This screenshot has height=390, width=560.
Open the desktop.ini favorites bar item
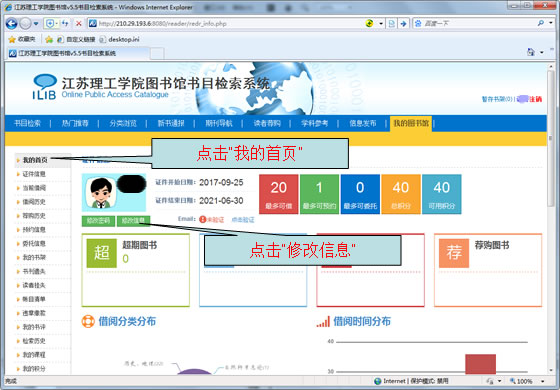pos(119,39)
